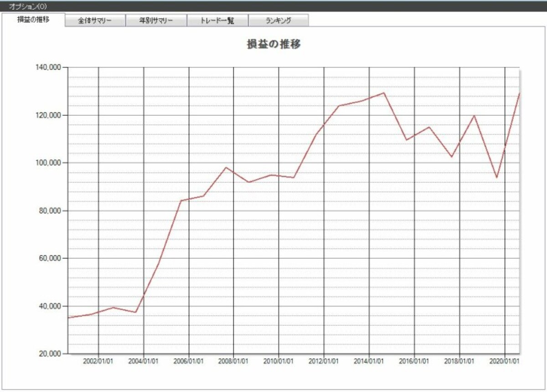Click the 損益の推移 chart title
The image size is (547, 392).
273,44
